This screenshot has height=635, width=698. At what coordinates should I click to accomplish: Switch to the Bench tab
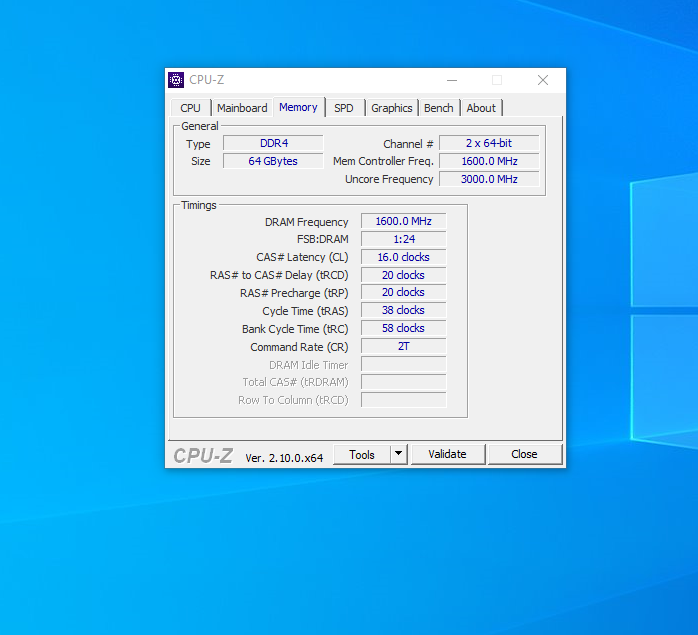click(x=438, y=108)
